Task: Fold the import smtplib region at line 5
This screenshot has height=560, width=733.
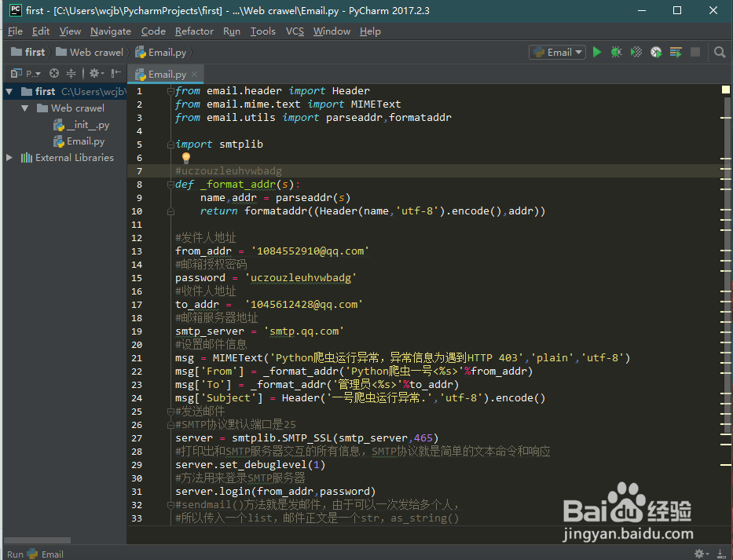Action: 170,145
